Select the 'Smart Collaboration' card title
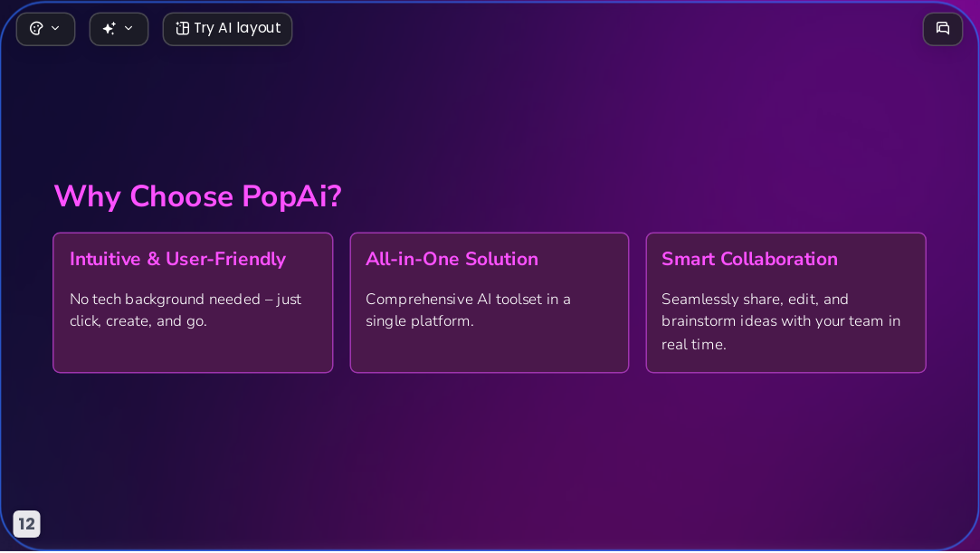980x553 pixels. [749, 259]
